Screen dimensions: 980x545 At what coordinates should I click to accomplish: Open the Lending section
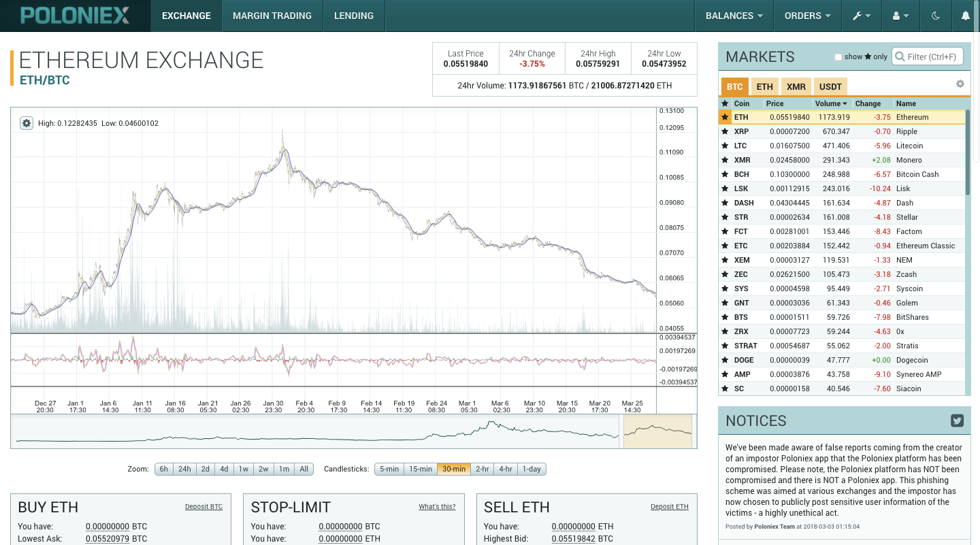pyautogui.click(x=354, y=16)
